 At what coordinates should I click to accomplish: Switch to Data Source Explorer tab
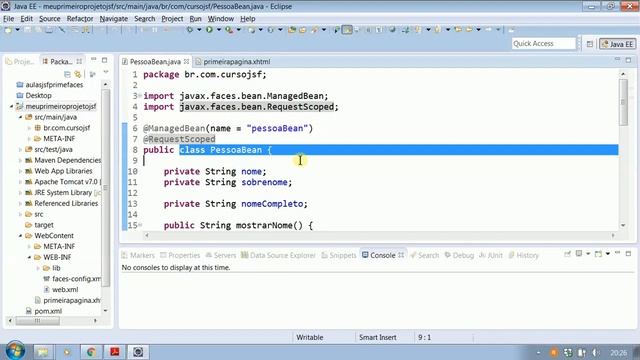click(x=278, y=255)
